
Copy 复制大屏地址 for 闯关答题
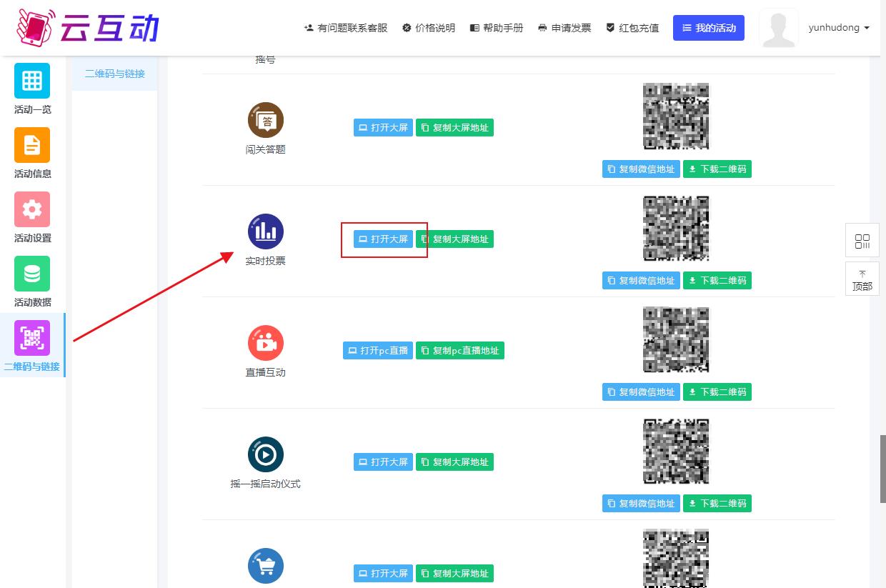pos(454,128)
